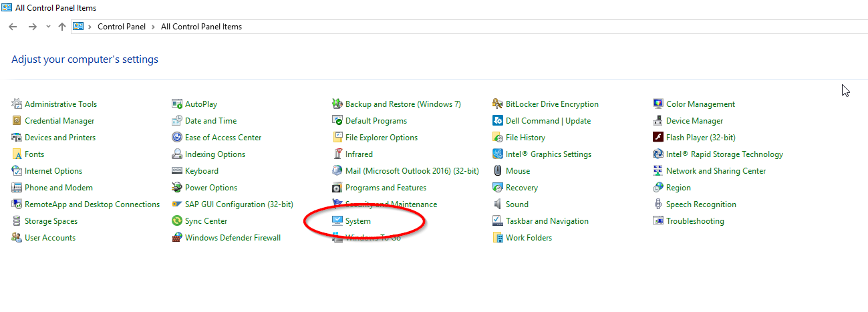Click the Back navigation arrow
The width and height of the screenshot is (868, 312).
point(12,27)
